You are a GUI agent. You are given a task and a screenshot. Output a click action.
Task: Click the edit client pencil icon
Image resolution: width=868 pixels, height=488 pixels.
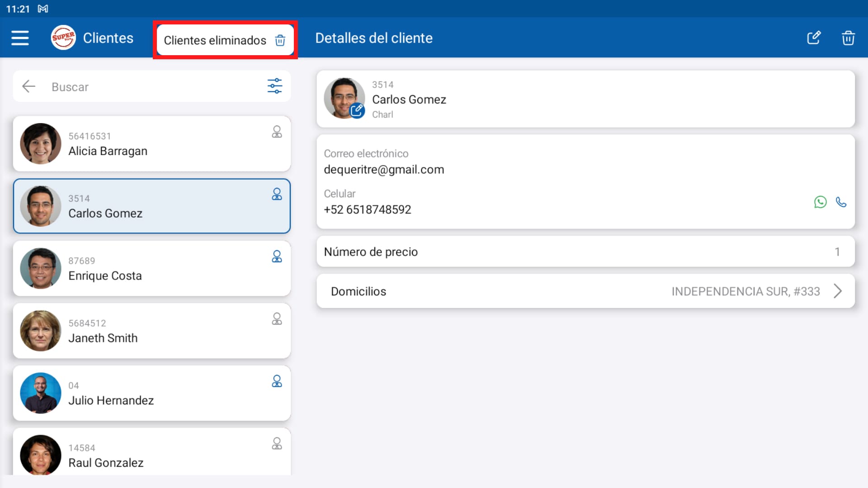tap(814, 38)
